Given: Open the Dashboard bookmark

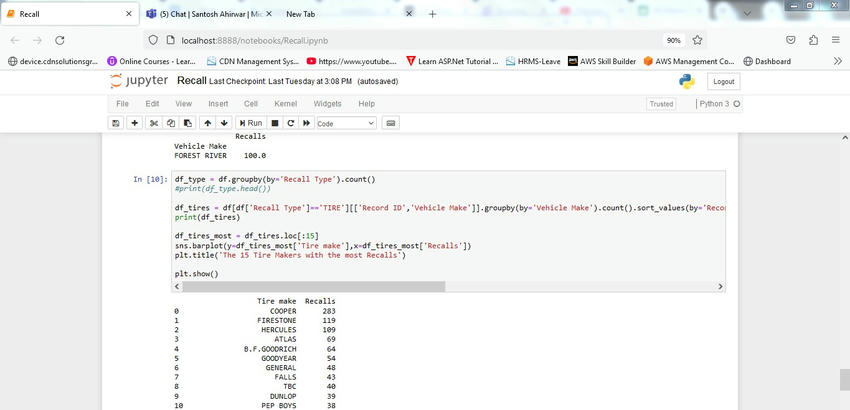Looking at the screenshot, I should (767, 61).
